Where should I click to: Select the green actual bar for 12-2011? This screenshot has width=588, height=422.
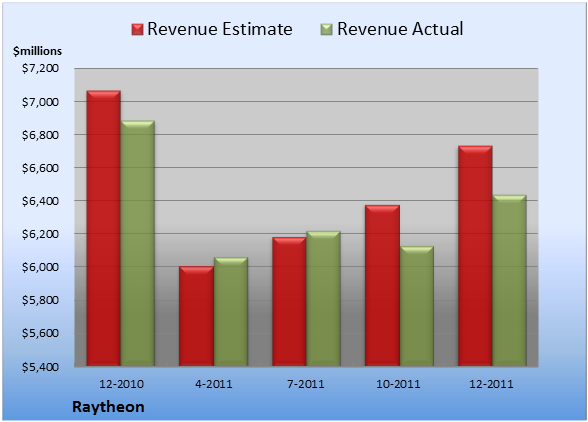[509, 281]
